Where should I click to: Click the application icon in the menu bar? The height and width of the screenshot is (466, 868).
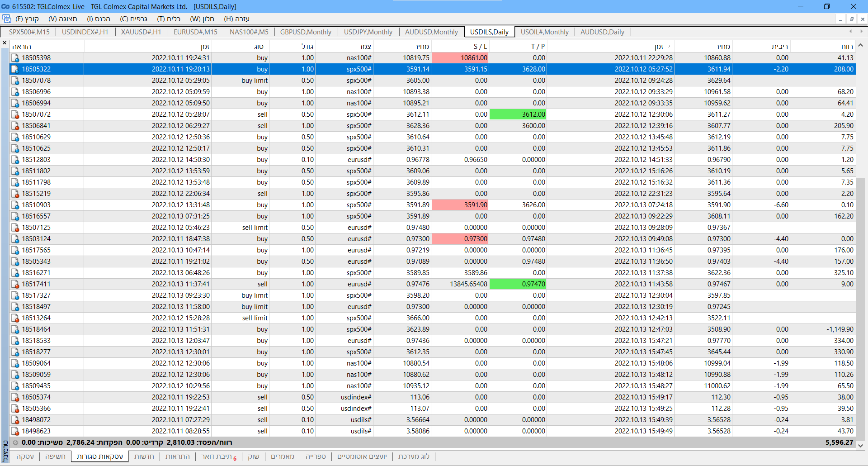(x=7, y=19)
